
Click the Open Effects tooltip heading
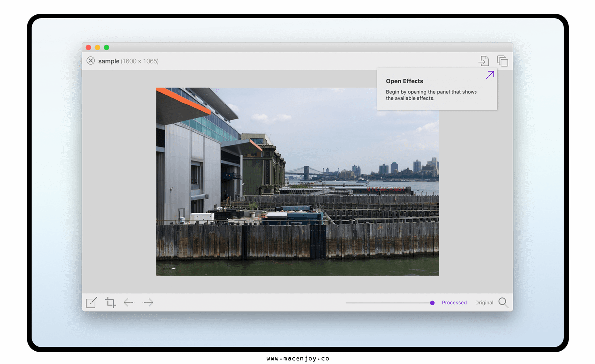point(405,81)
